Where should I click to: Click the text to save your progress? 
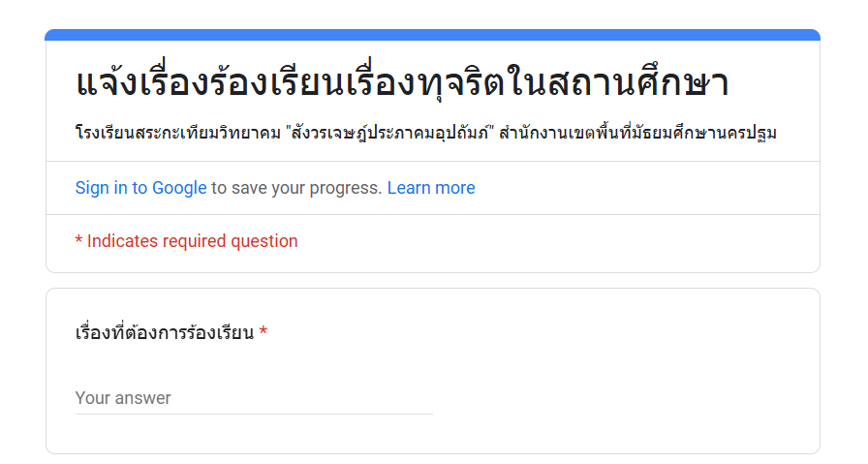tap(296, 188)
